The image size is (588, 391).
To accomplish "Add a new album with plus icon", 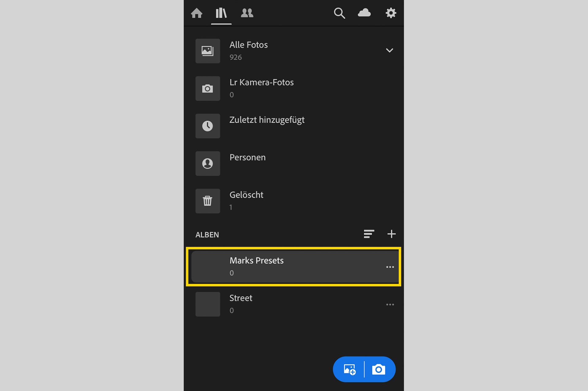I will (x=391, y=234).
